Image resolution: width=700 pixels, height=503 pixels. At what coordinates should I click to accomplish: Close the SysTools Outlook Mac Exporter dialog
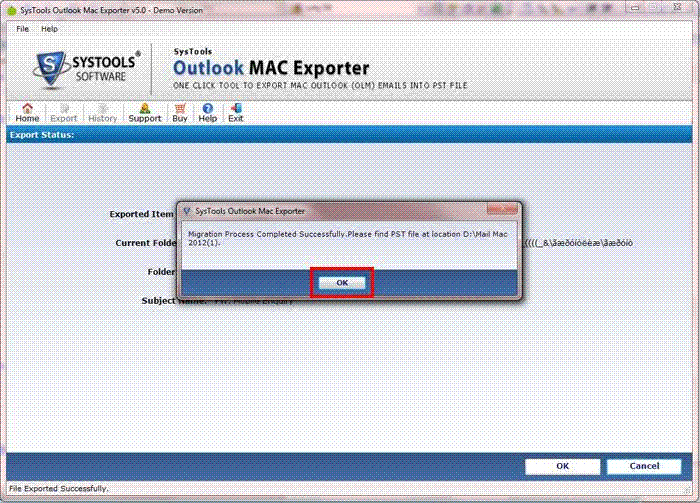click(502, 209)
